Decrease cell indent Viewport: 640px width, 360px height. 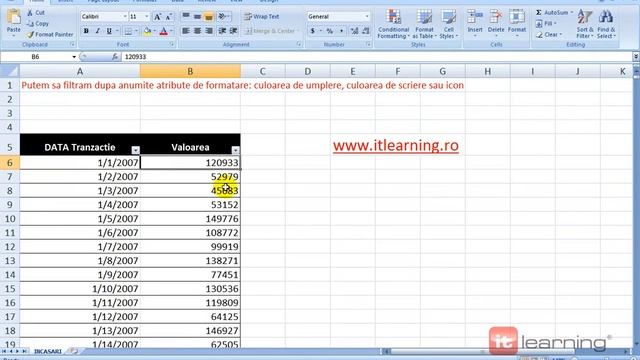click(222, 31)
